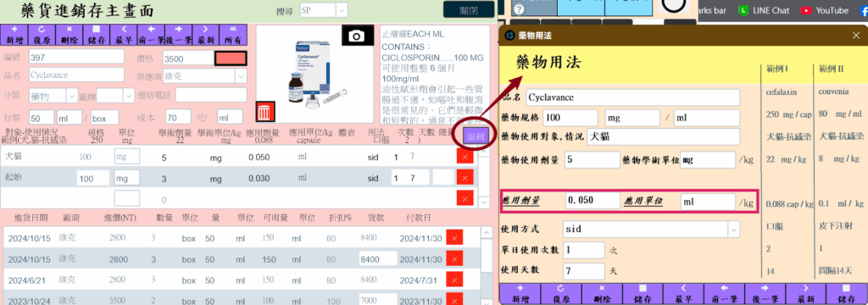Go to previous record 前一筆 in main toolbar

click(151, 35)
